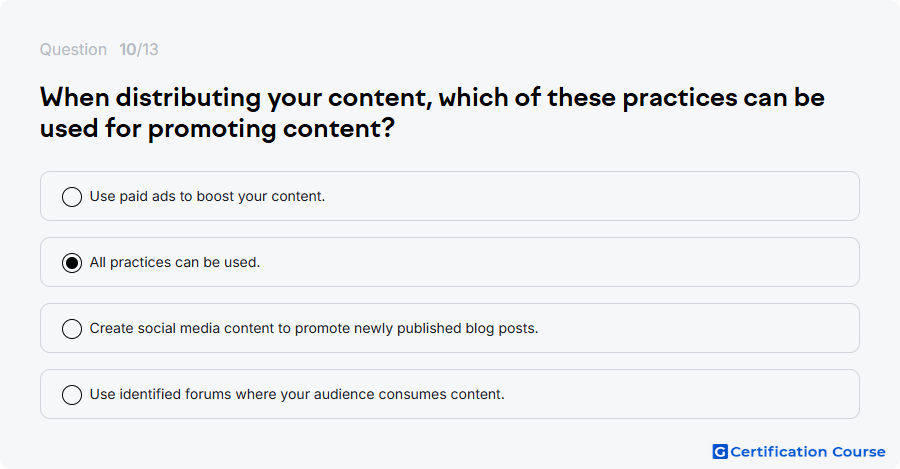Click the word 'Certification' beside the G logo

779,452
